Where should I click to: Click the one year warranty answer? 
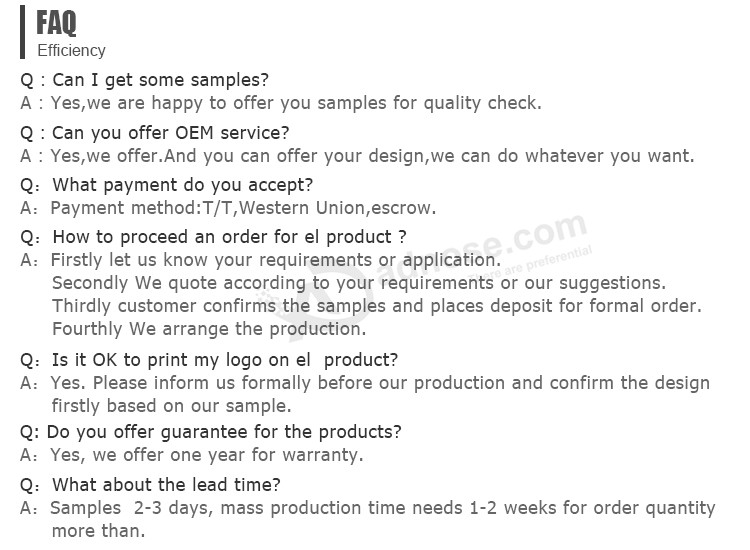(x=192, y=455)
